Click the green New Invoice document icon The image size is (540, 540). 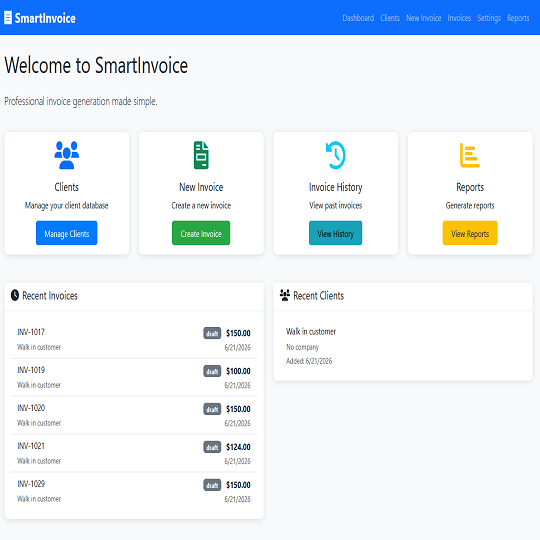pyautogui.click(x=201, y=155)
